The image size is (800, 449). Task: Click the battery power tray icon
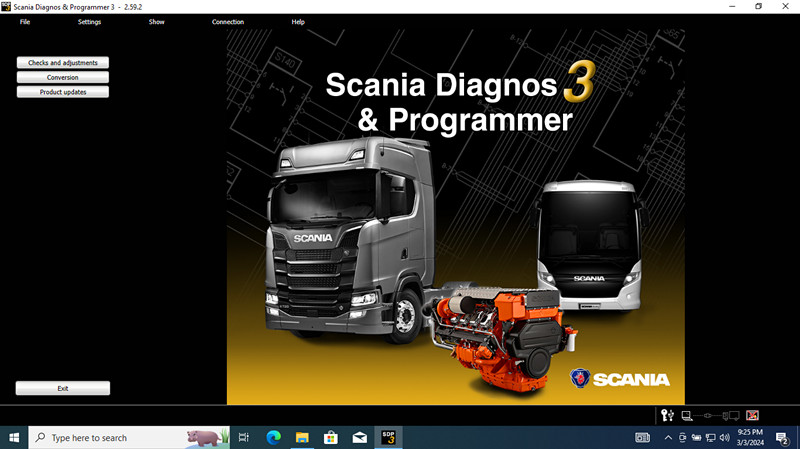[x=696, y=437]
